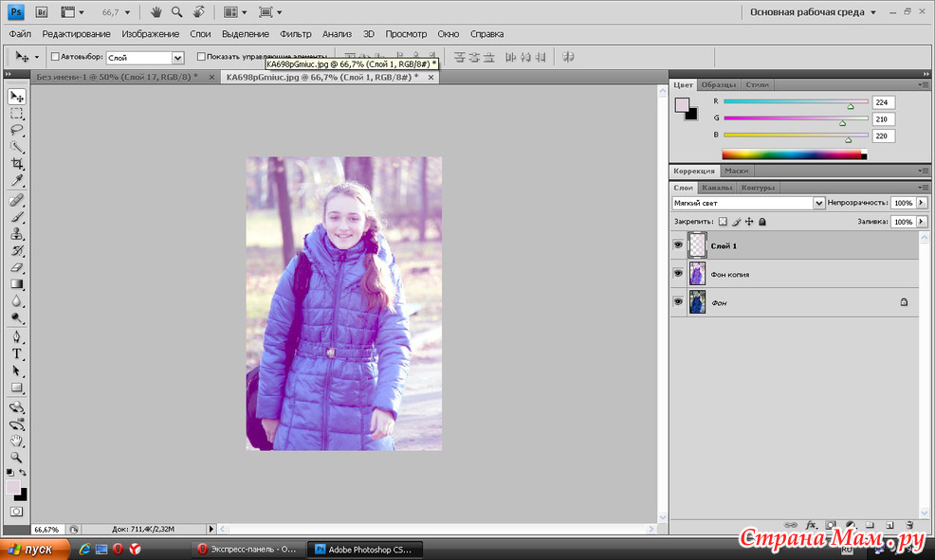Select the Dodge tool
The width and height of the screenshot is (935, 560).
(x=17, y=317)
